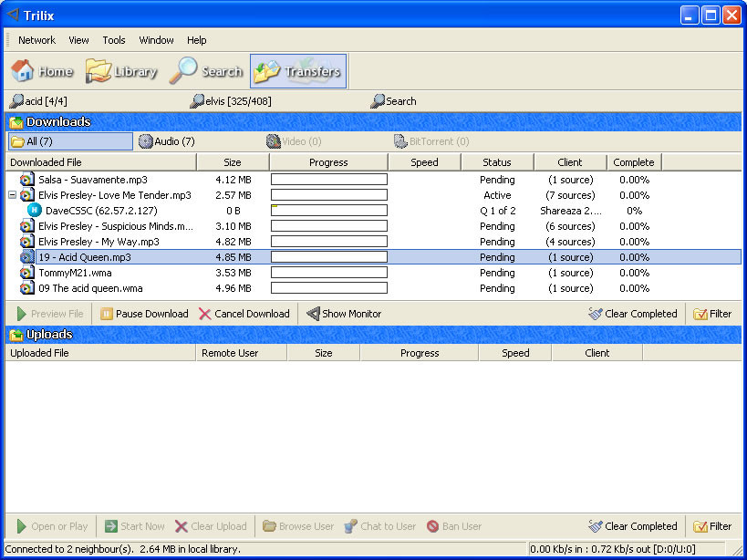The image size is (747, 560).
Task: Select Elvis Presley - My Way.mp3 row
Action: pos(373,242)
